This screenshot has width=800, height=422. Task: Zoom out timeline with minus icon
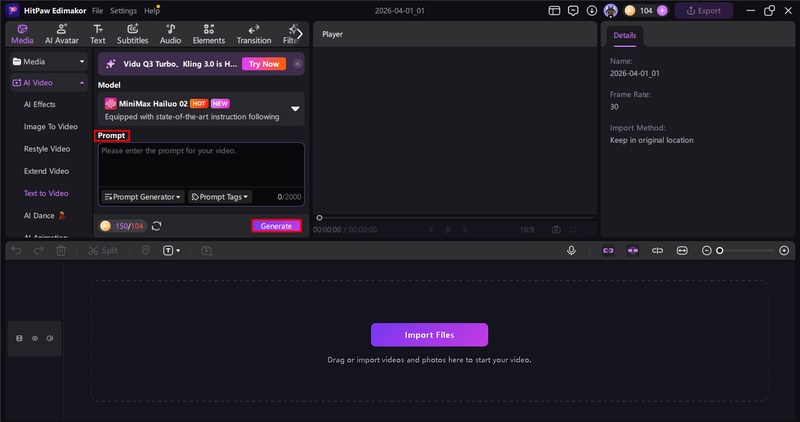(707, 251)
